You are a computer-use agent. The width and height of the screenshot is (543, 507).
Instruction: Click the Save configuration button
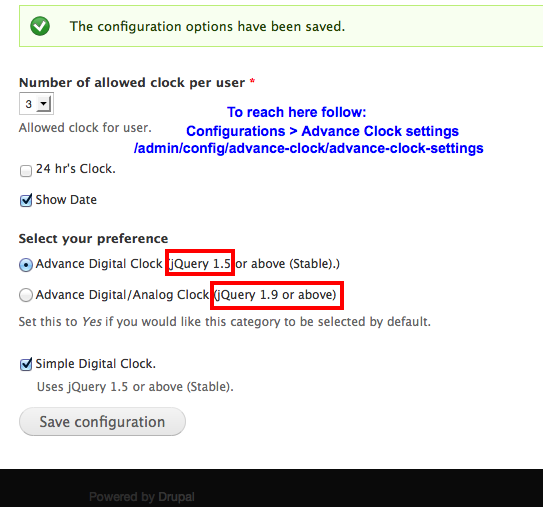(x=102, y=421)
